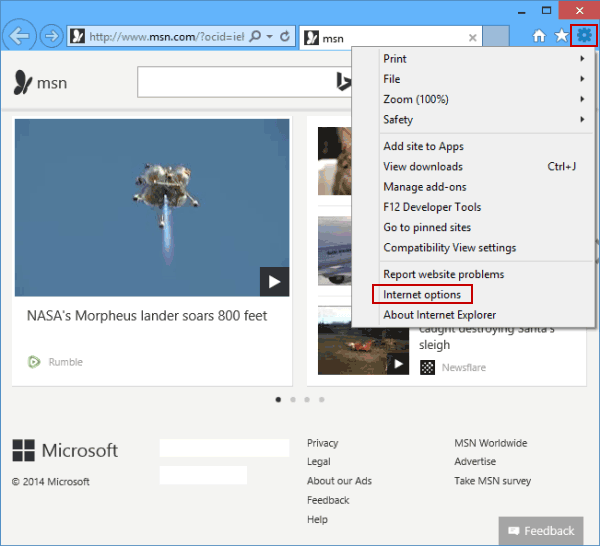Image resolution: width=600 pixels, height=546 pixels.
Task: Click the airplane thumbnail image
Action: [334, 251]
